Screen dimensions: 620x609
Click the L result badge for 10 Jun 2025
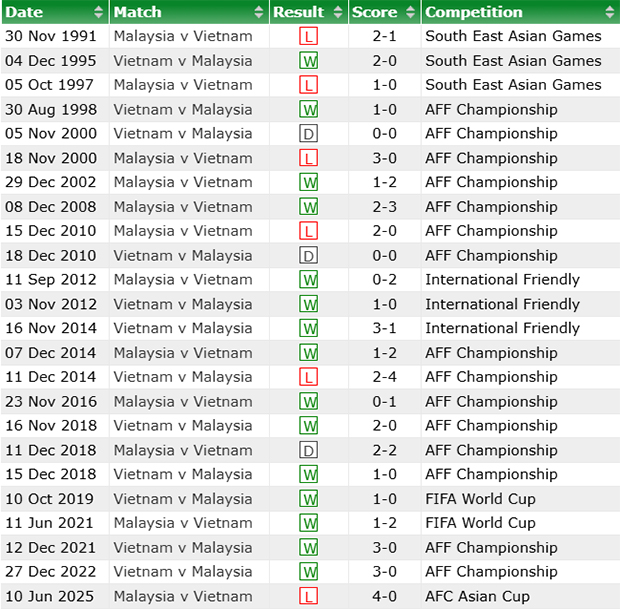308,596
